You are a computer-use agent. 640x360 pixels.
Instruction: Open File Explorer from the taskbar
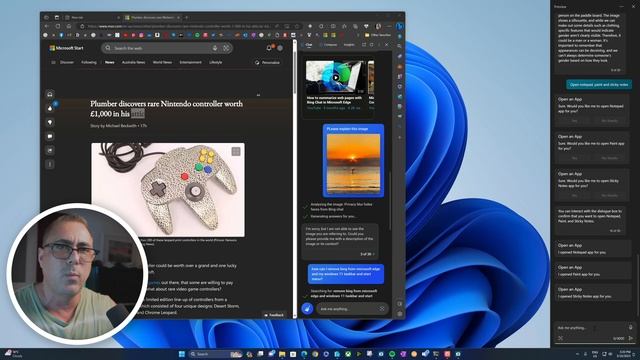coord(282,354)
